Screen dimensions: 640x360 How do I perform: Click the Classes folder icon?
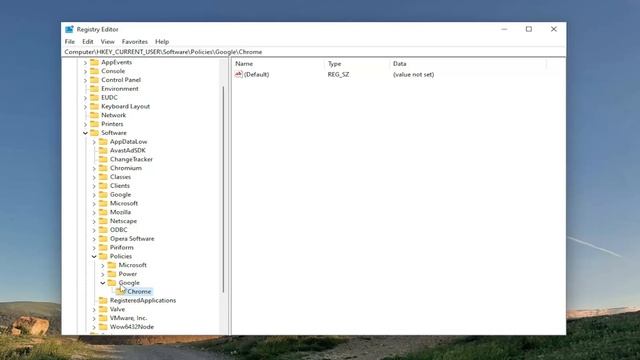(x=103, y=177)
